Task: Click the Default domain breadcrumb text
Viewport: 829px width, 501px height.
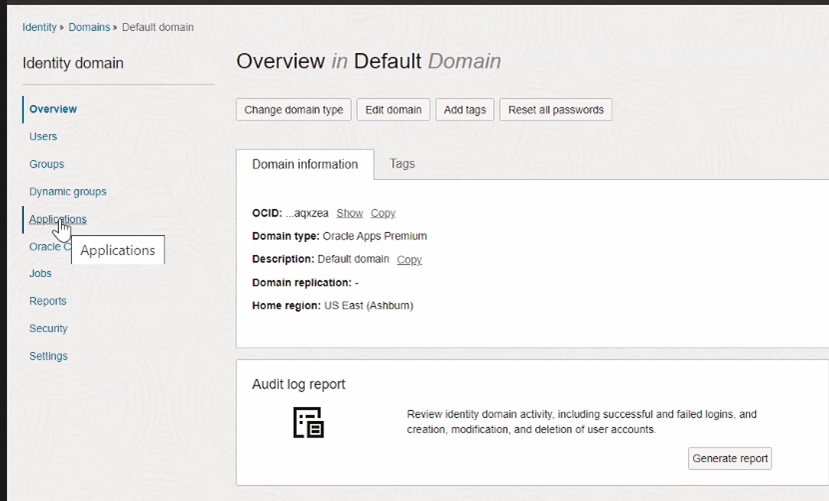Action: coord(158,27)
